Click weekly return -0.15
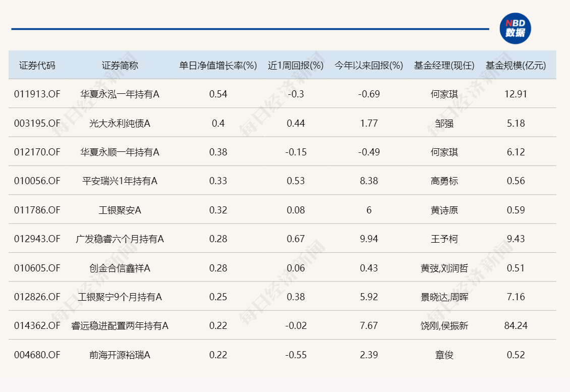The width and height of the screenshot is (570, 392). coord(296,152)
